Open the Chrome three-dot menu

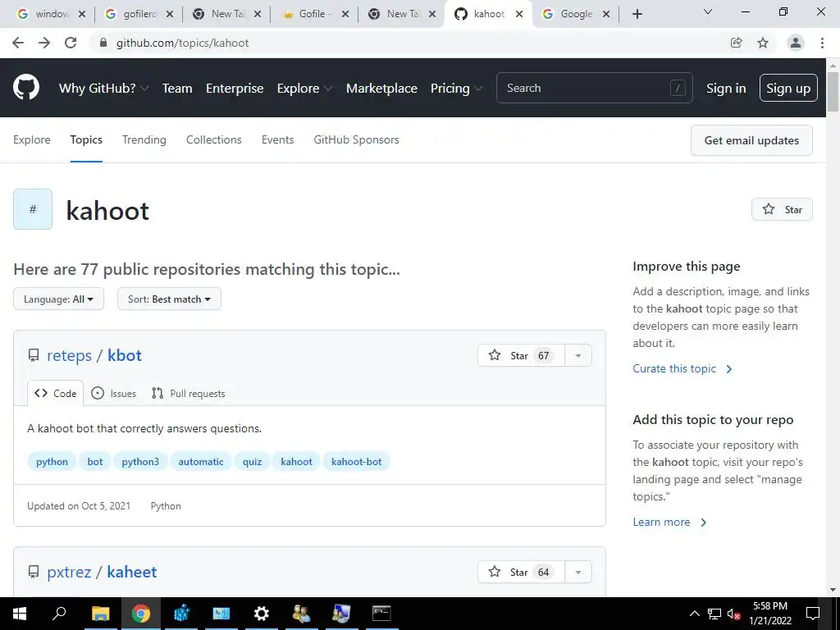(822, 43)
